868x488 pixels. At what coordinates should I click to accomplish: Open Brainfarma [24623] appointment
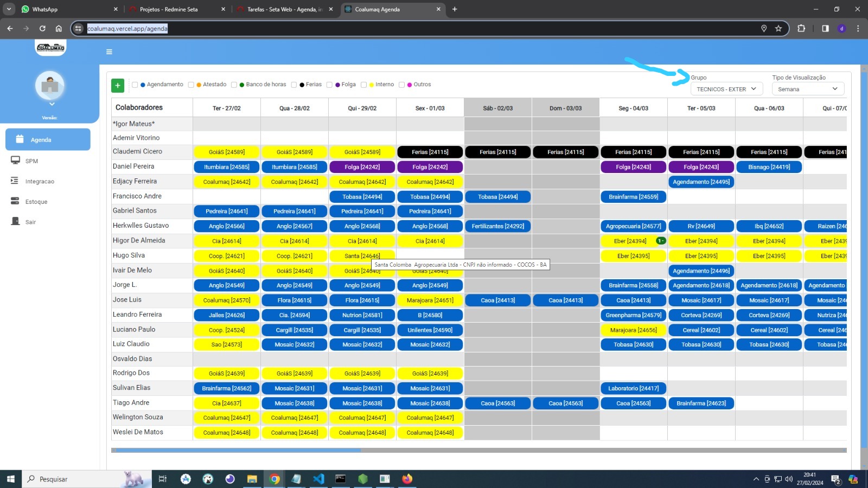pyautogui.click(x=701, y=403)
